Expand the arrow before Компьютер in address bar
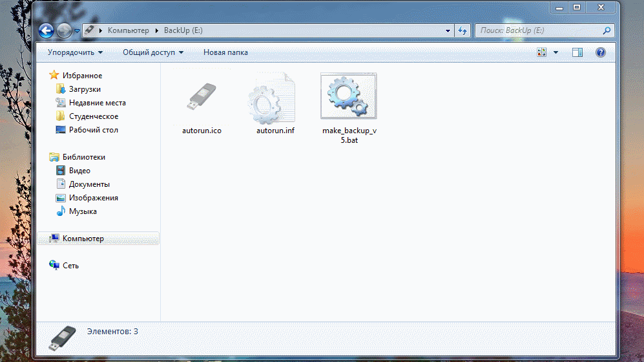Image resolution: width=644 pixels, height=362 pixels. 101,30
